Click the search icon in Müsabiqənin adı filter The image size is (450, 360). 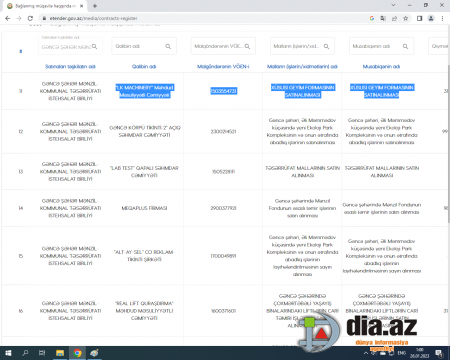click(x=405, y=46)
